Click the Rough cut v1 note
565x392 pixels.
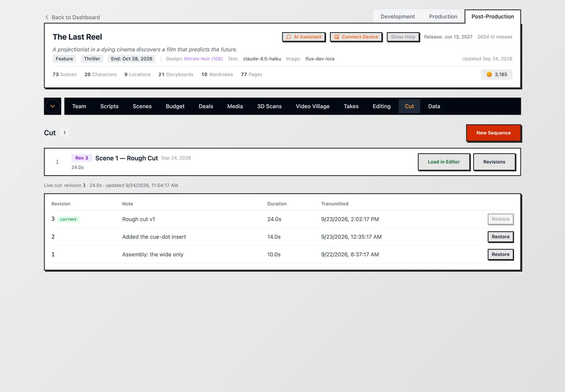point(139,219)
